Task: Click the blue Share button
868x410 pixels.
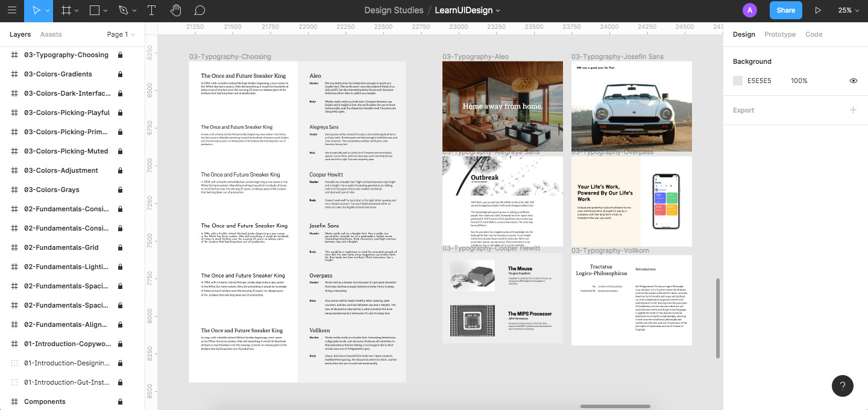Action: point(785,10)
